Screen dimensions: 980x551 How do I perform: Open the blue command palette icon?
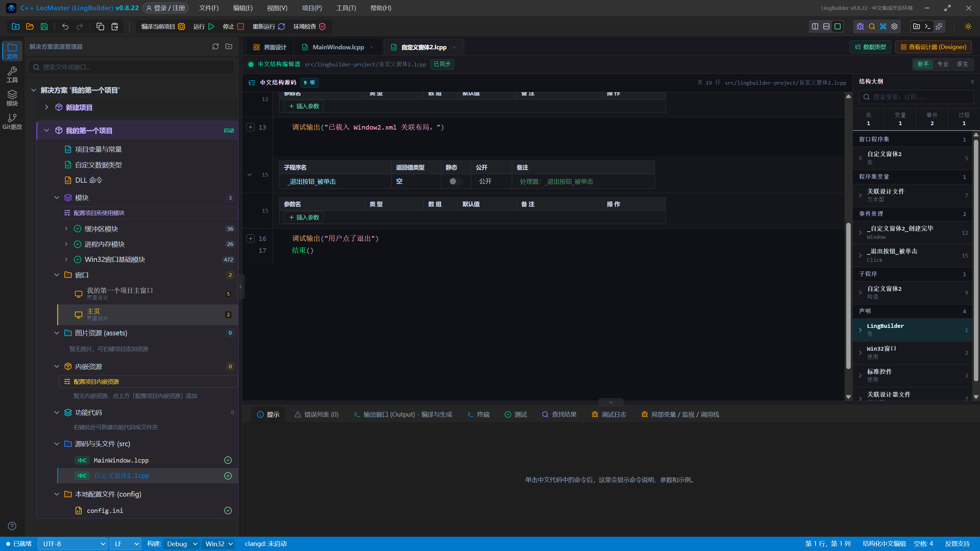[883, 27]
